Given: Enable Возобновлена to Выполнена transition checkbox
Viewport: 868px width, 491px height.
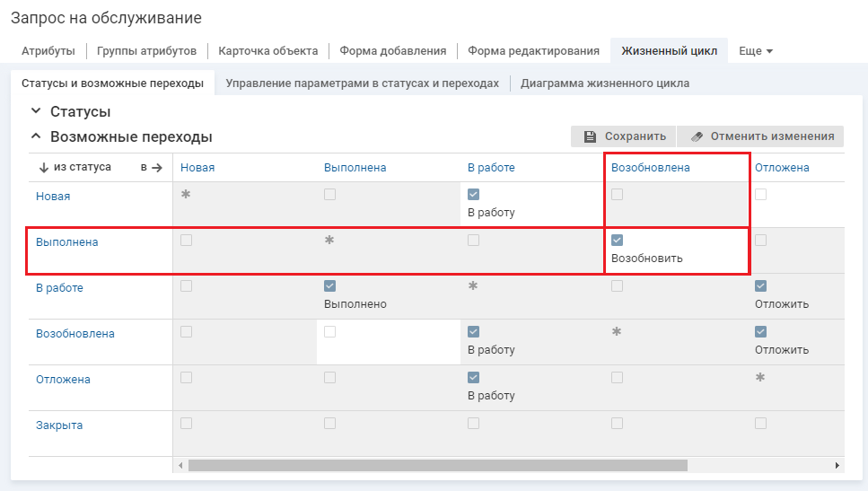Looking at the screenshot, I should (330, 332).
